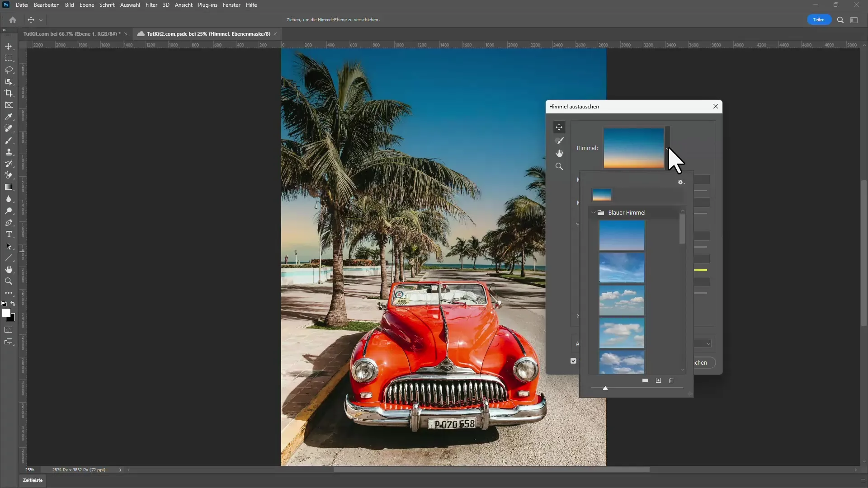
Task: Select the Dodge tool
Action: tap(9, 211)
